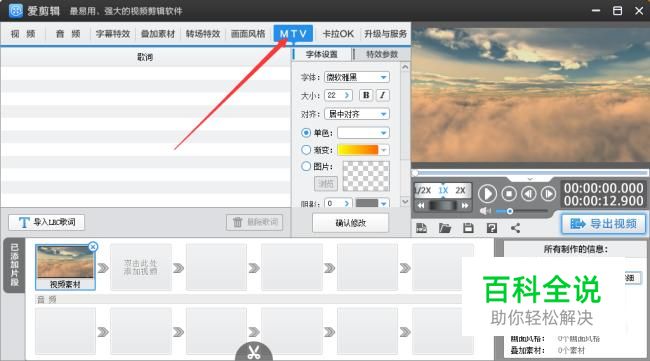Click the add video placeholder slot
This screenshot has height=361, width=650.
tap(141, 267)
